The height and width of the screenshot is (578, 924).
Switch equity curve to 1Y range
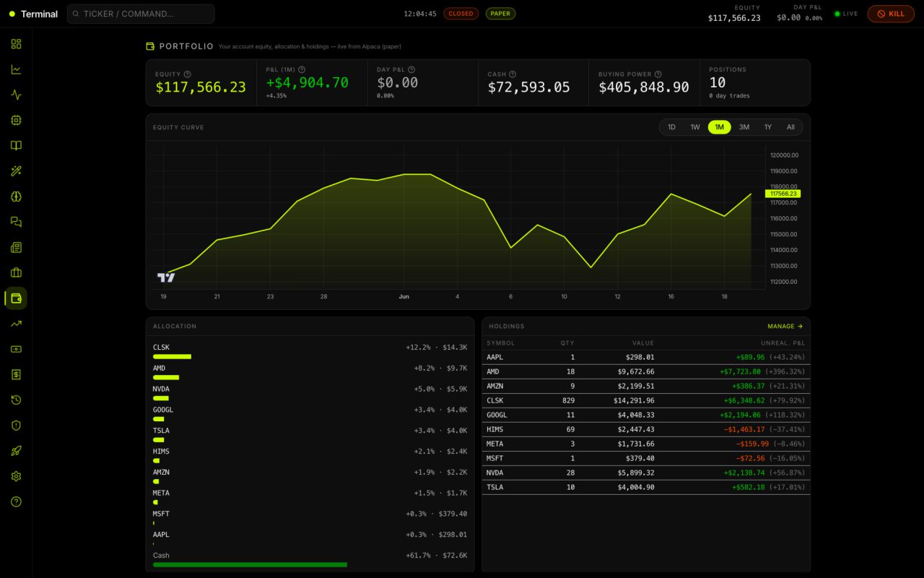(768, 127)
